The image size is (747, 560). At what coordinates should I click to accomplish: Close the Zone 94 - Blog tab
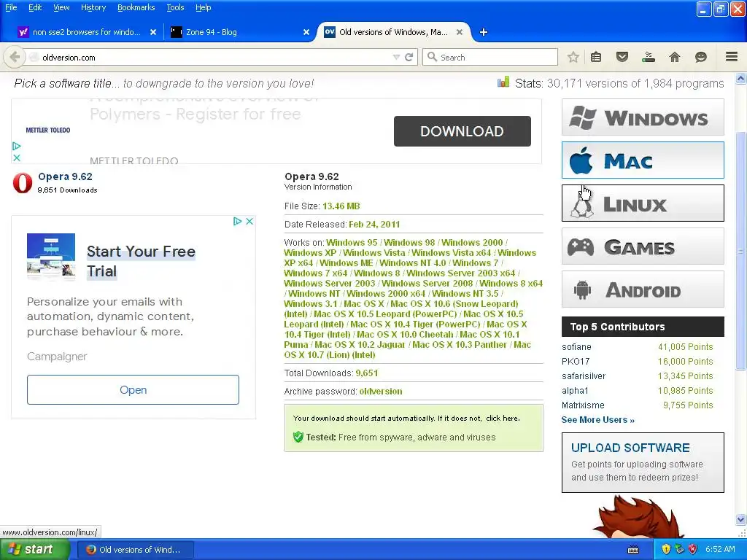pos(306,32)
